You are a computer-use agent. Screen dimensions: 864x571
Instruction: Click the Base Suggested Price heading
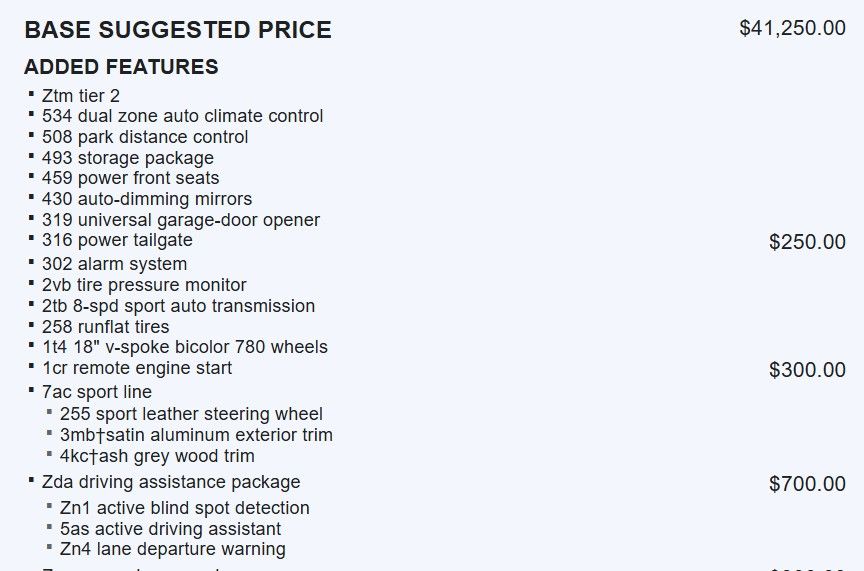tap(177, 30)
